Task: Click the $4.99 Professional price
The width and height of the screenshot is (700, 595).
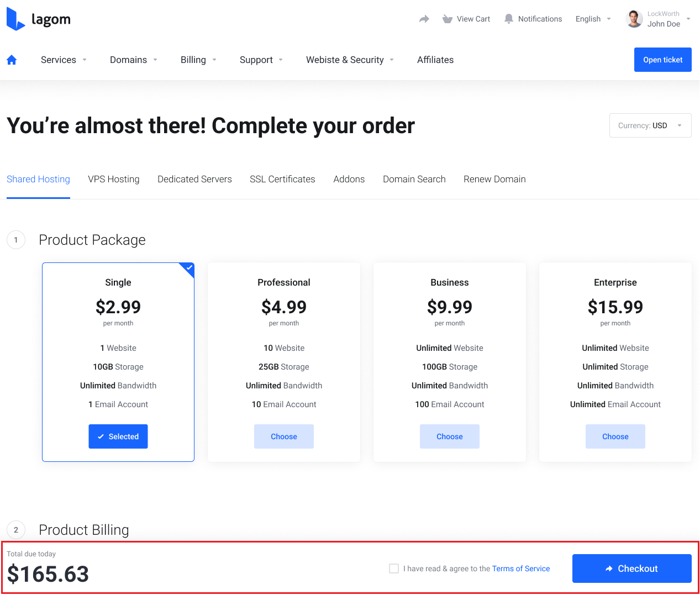Action: click(x=284, y=307)
